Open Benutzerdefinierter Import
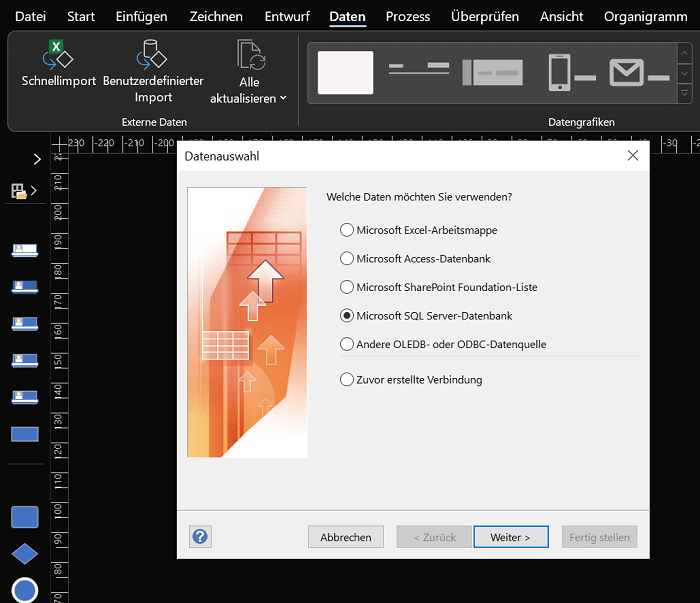This screenshot has height=603, width=700. pyautogui.click(x=153, y=71)
